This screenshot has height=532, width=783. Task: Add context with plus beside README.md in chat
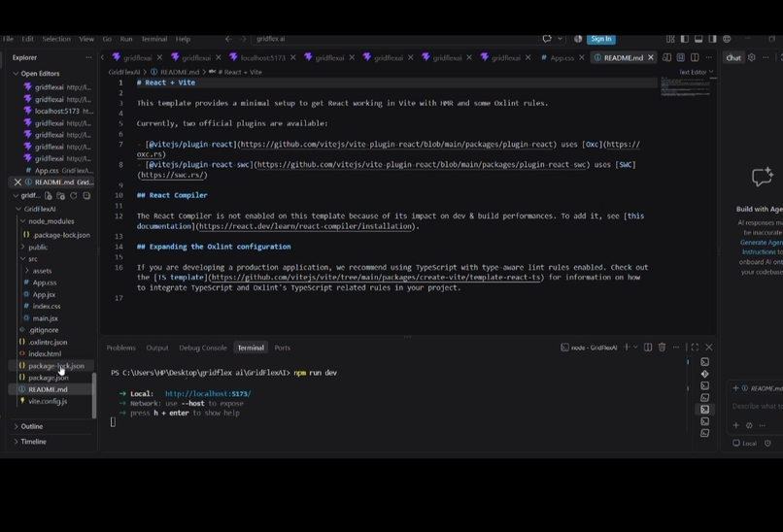point(735,388)
